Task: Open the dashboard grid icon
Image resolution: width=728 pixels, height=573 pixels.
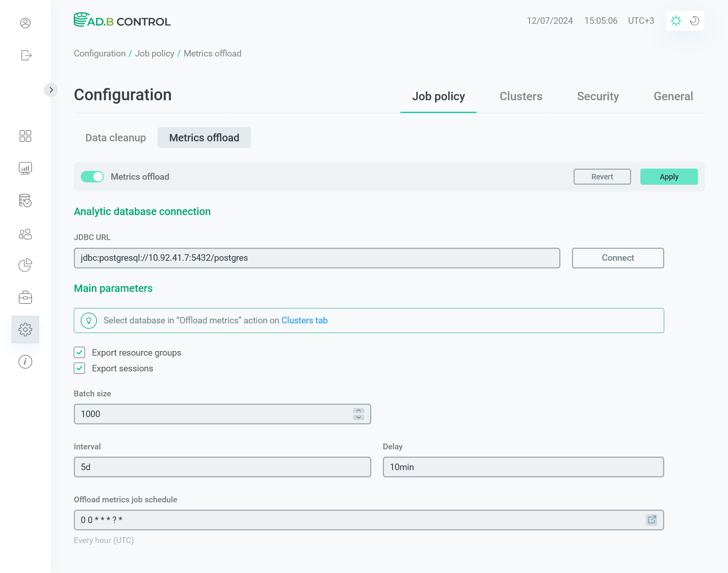Action: point(25,136)
